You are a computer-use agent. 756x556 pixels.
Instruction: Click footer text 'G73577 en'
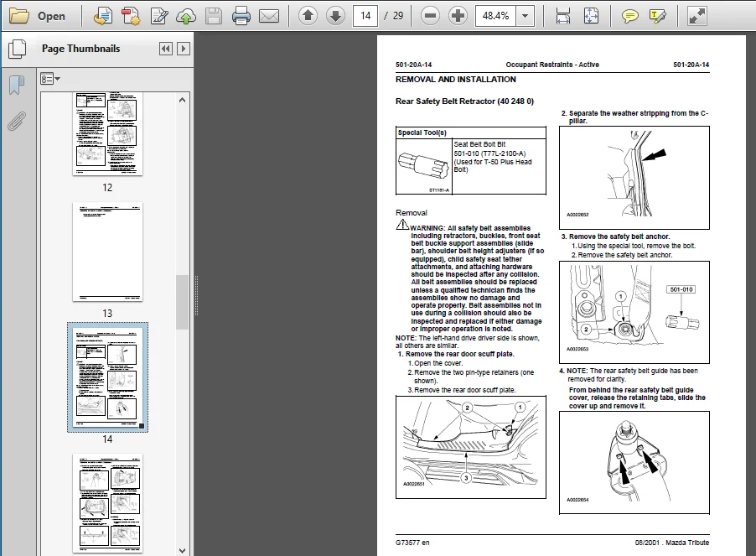[412, 543]
